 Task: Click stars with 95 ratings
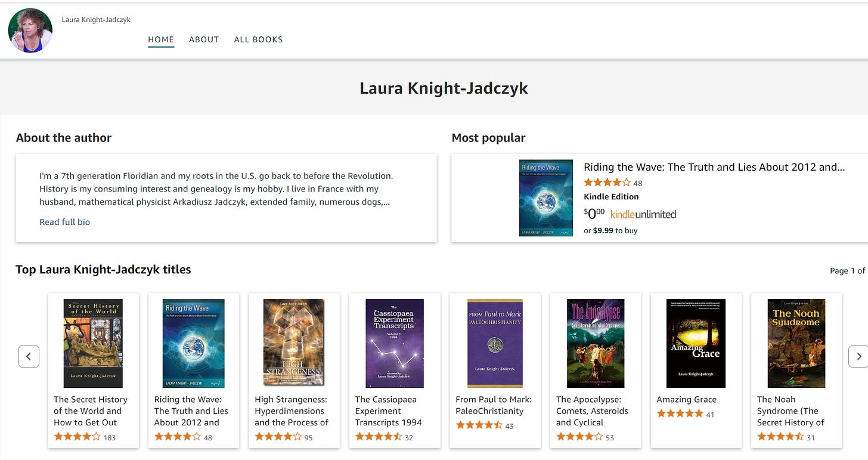[x=278, y=437]
